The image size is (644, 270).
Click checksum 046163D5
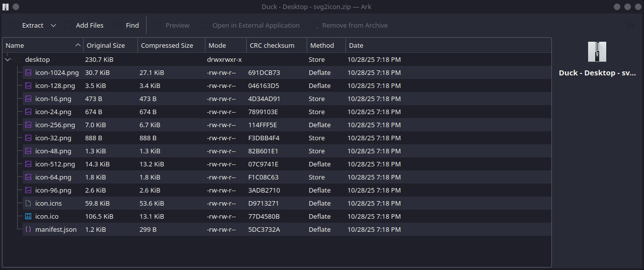click(263, 85)
